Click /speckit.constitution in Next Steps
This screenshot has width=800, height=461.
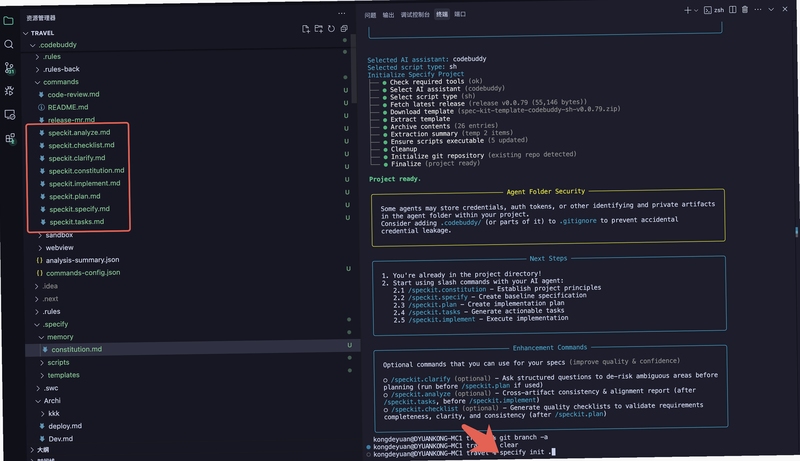coord(447,290)
